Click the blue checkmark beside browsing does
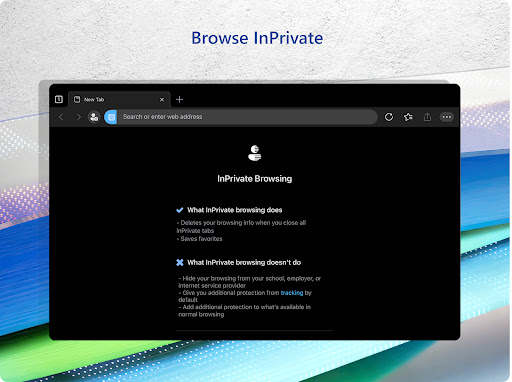The height and width of the screenshot is (382, 512). tap(180, 210)
